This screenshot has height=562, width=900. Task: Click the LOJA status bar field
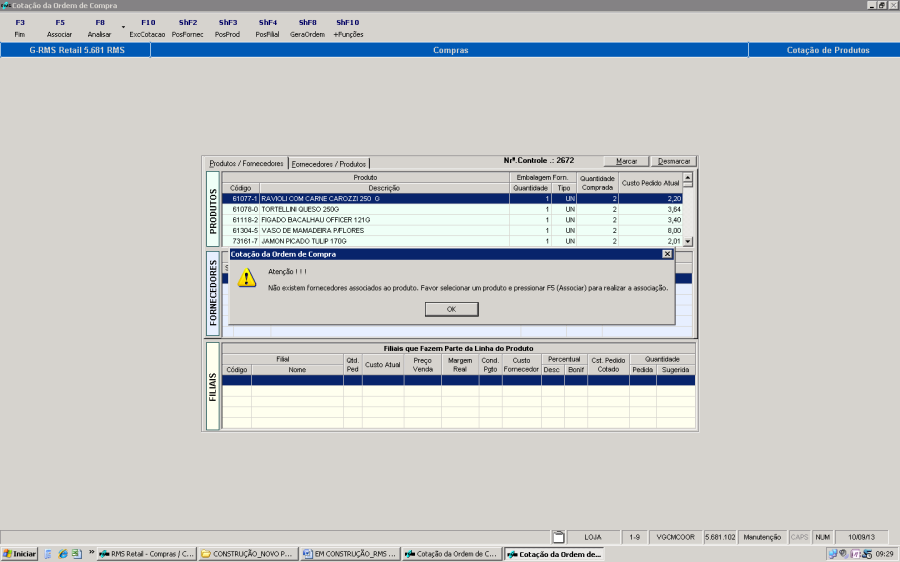593,537
